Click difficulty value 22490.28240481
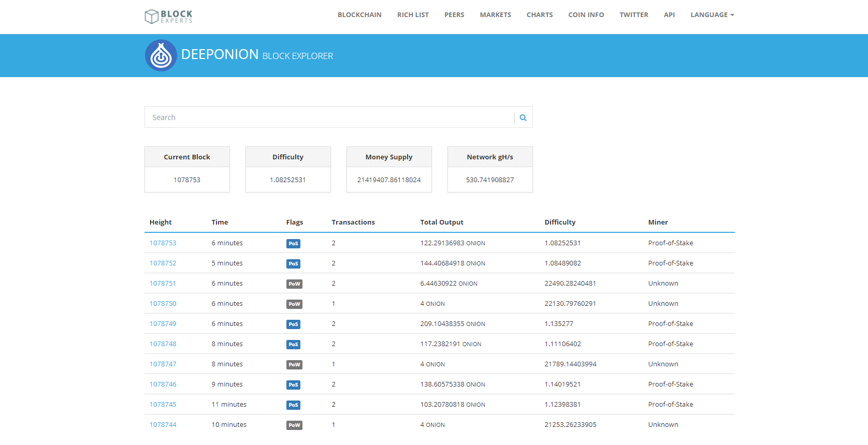This screenshot has width=868, height=445. coord(570,283)
